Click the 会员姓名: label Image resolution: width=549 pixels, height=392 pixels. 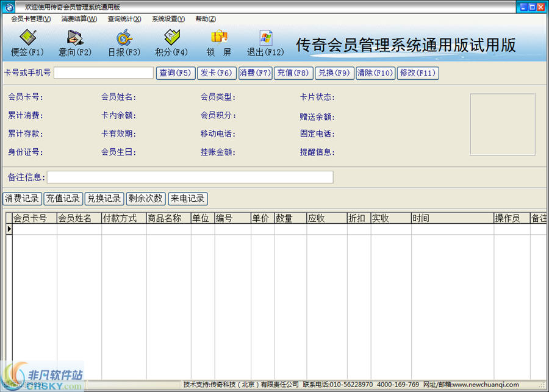click(119, 97)
